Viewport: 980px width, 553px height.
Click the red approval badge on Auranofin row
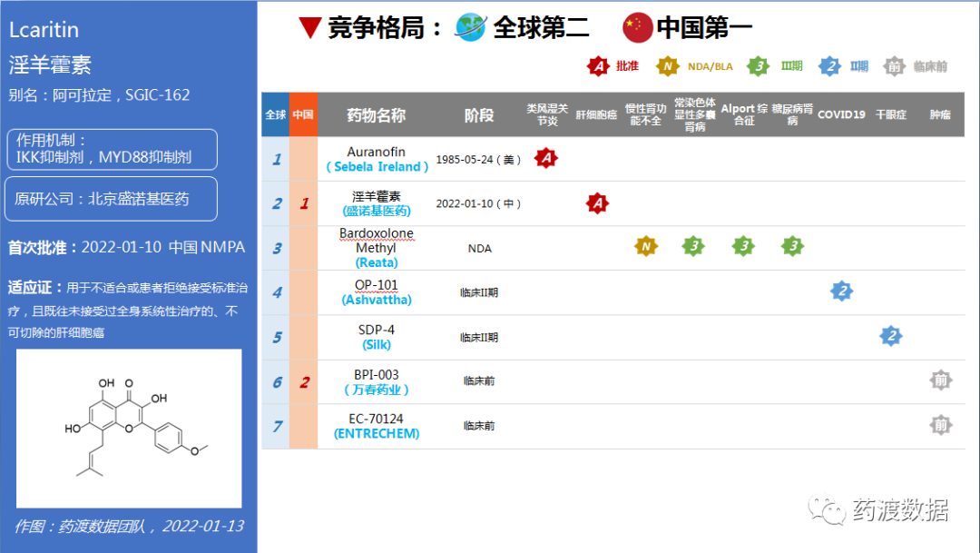(x=548, y=157)
